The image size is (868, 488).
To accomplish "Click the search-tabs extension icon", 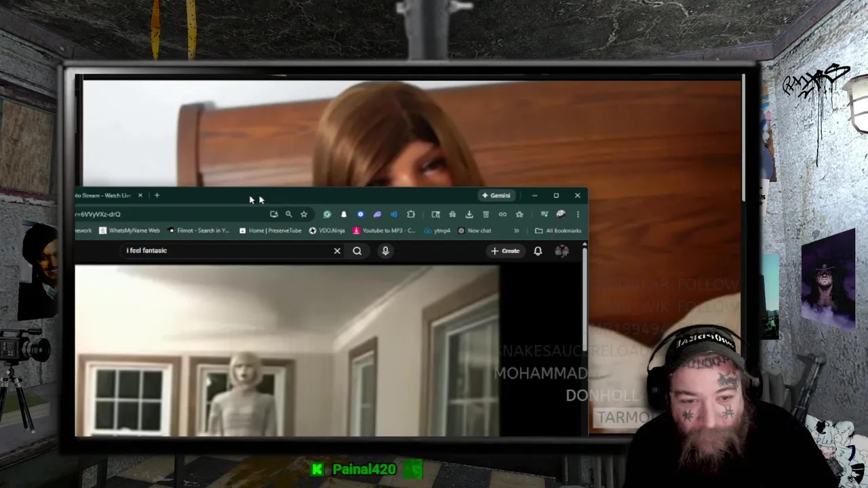I will tap(435, 214).
